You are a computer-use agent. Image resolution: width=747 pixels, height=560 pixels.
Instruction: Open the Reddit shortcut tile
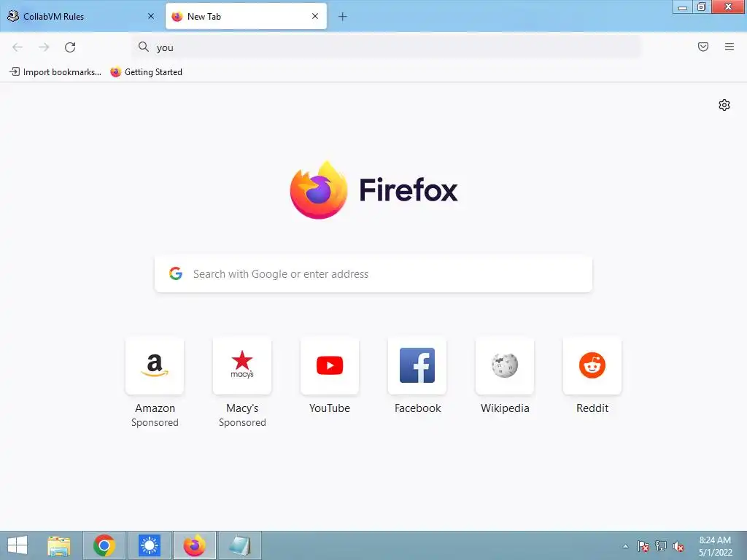pos(592,366)
